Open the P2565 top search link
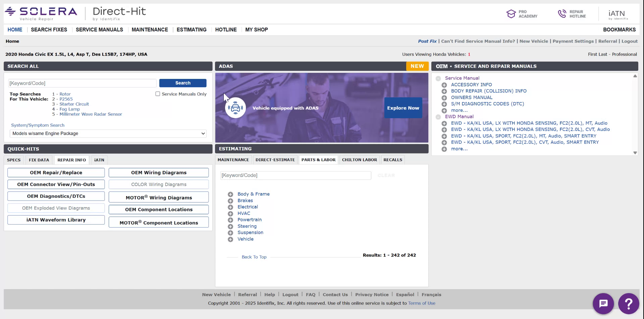This screenshot has height=319, width=644. pyautogui.click(x=66, y=99)
